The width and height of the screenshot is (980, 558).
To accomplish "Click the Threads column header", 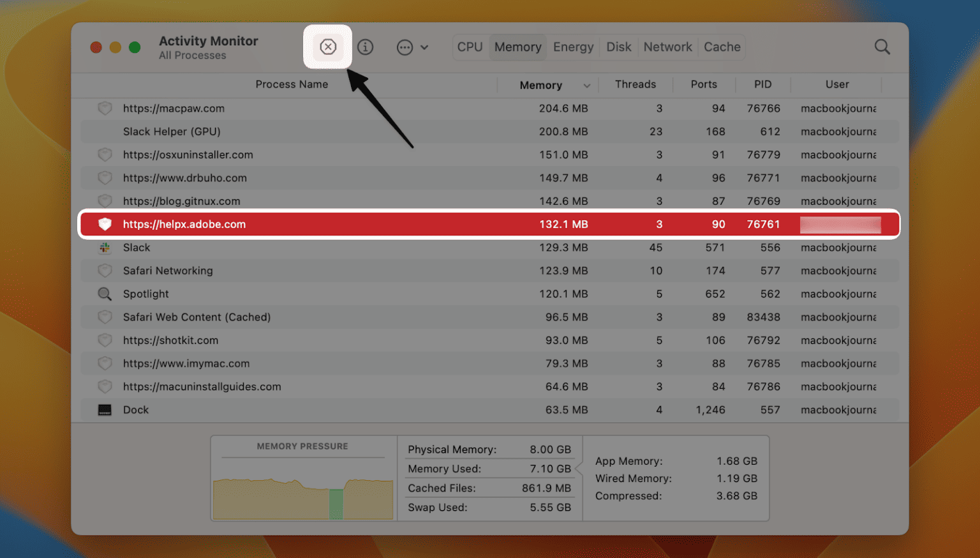I will click(x=635, y=84).
